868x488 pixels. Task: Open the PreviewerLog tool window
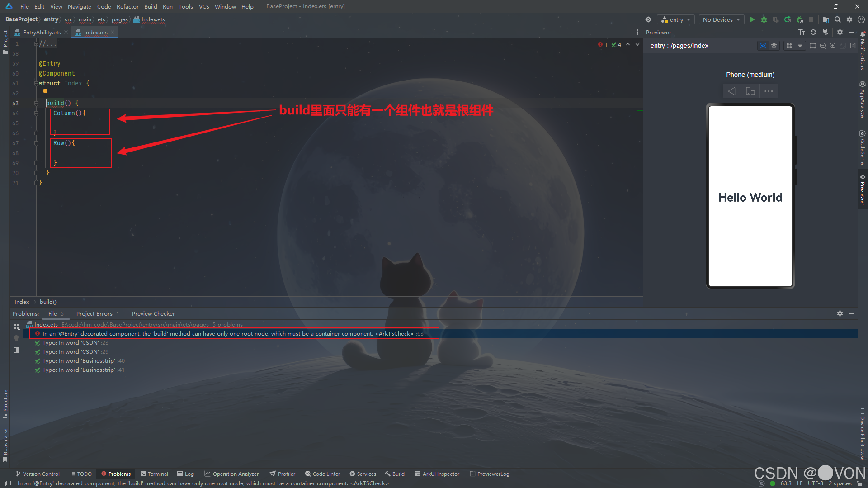click(490, 474)
